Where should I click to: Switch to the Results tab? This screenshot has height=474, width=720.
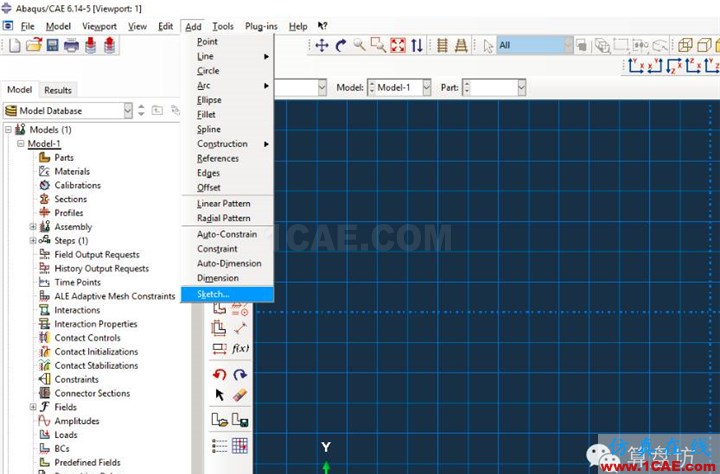pos(58,90)
